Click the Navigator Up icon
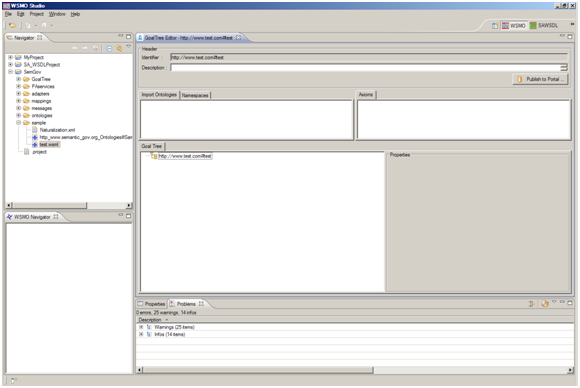580x388 pixels. point(95,48)
